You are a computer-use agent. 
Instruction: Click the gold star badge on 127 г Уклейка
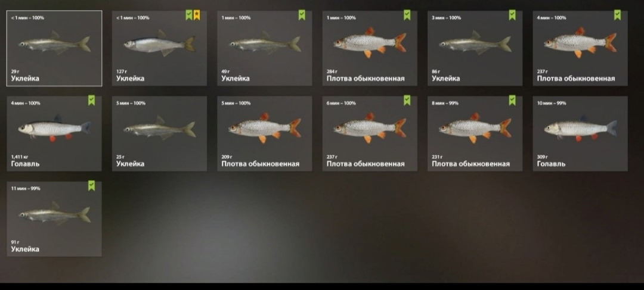click(x=197, y=15)
